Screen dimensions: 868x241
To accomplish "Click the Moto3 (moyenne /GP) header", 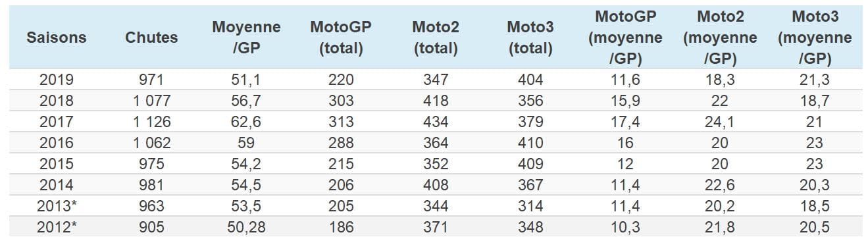I will (x=815, y=38).
